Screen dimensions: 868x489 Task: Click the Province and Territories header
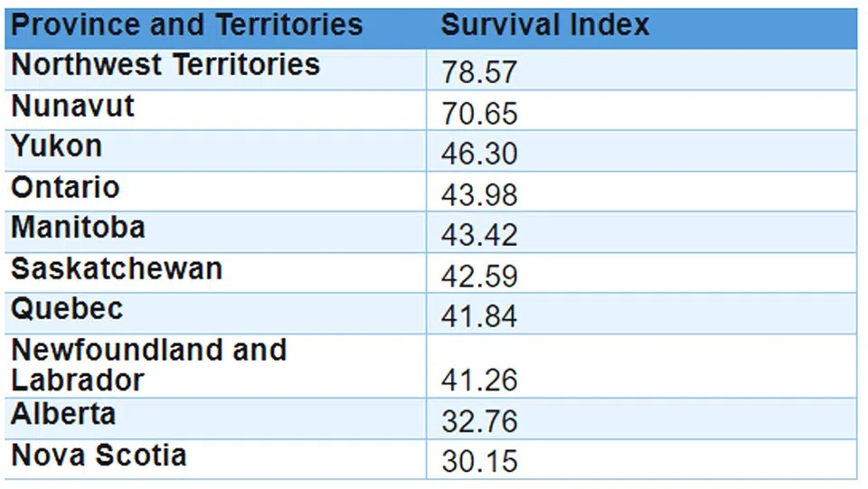(187, 24)
